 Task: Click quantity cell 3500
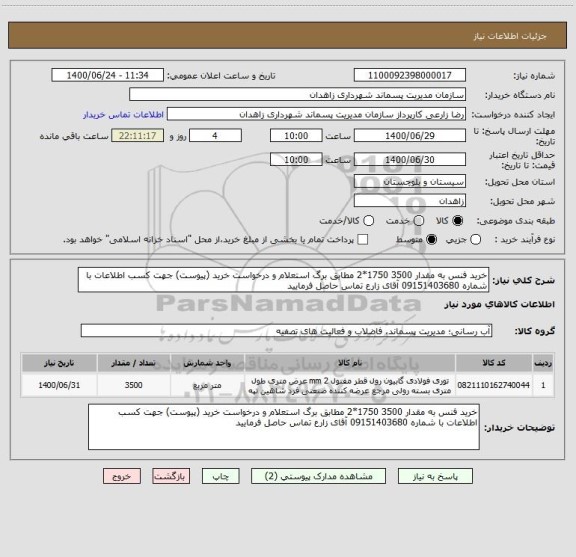[133, 385]
